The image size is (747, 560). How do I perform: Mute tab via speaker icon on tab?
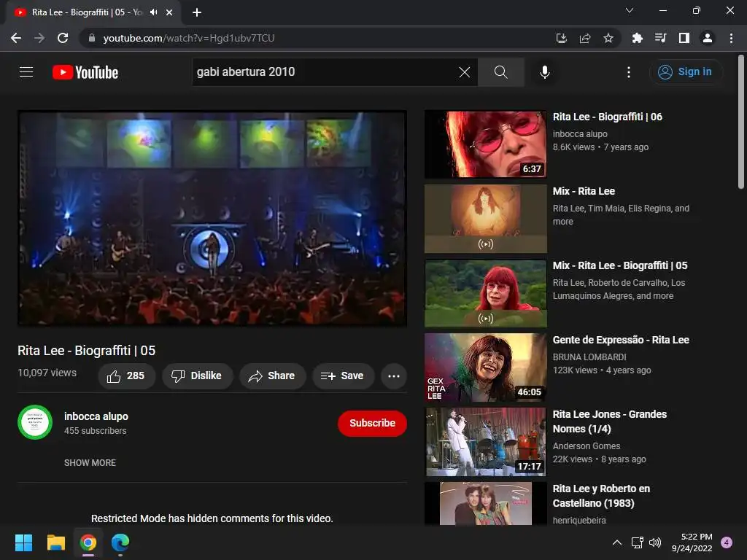pyautogui.click(x=153, y=12)
